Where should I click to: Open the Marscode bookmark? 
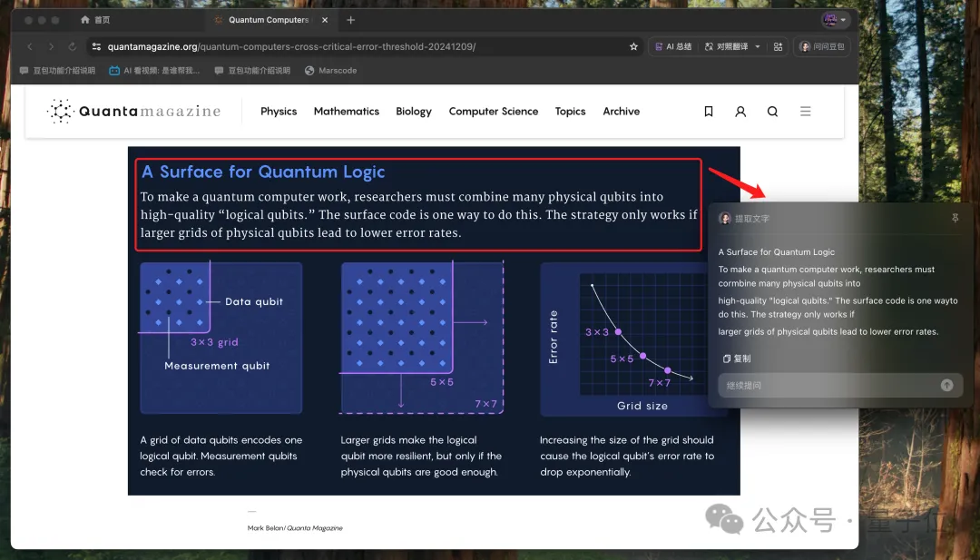(330, 71)
